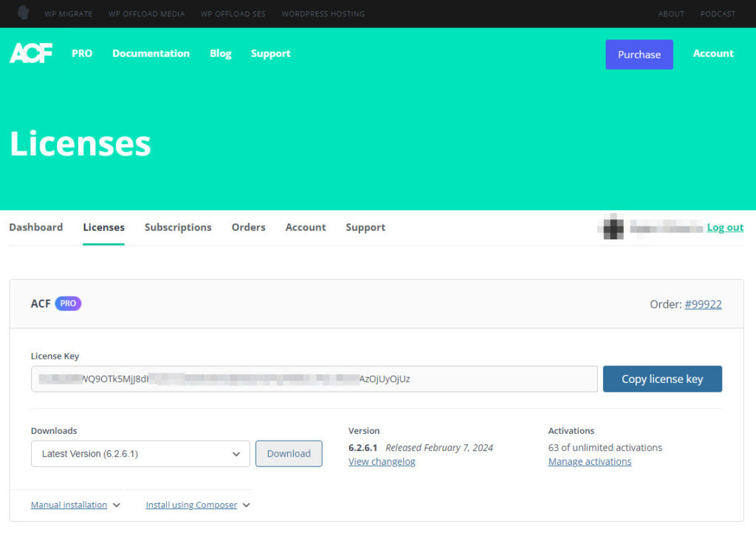
Task: Open the Dashboard tab
Action: pos(35,227)
